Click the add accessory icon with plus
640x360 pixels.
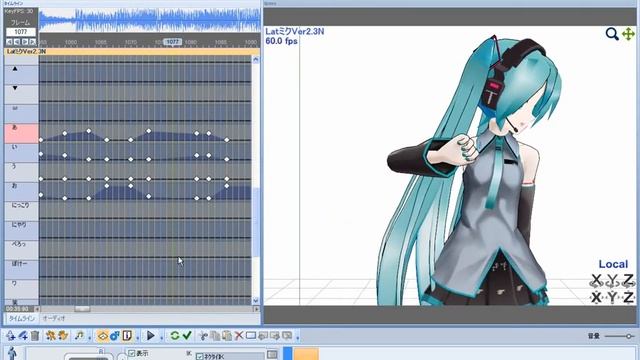23,336
